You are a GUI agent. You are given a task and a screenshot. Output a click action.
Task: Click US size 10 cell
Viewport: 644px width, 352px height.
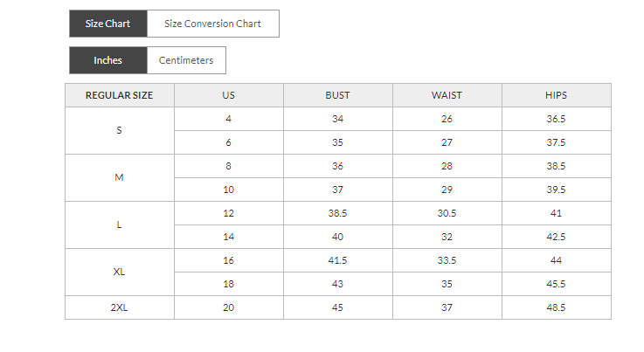tap(229, 190)
